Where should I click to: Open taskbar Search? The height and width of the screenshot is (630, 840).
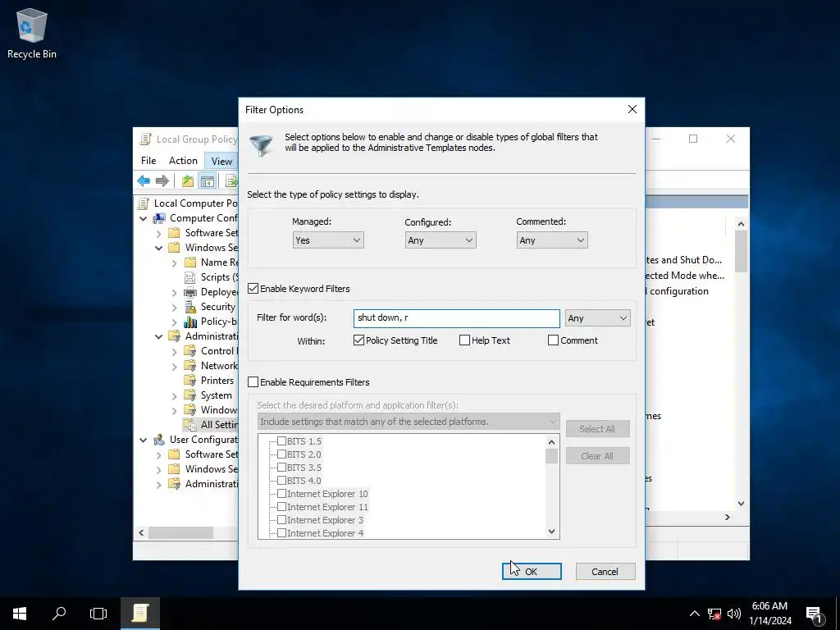tap(59, 614)
